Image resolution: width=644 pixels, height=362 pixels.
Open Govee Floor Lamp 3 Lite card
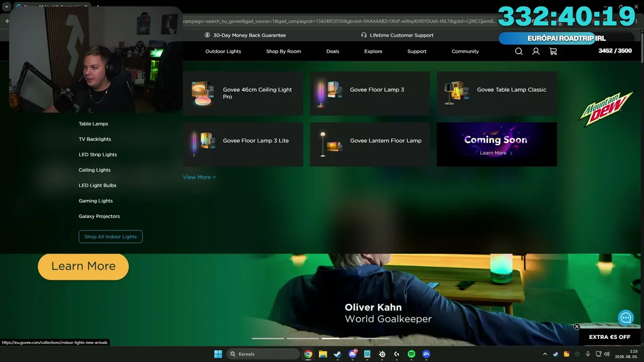point(243,144)
